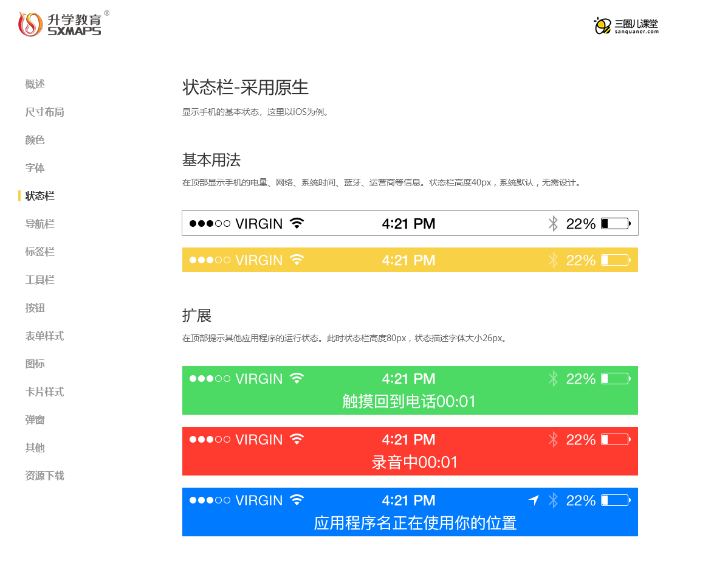The image size is (728, 588).
Task: Click the 扩展 heading
Action: [x=197, y=316]
